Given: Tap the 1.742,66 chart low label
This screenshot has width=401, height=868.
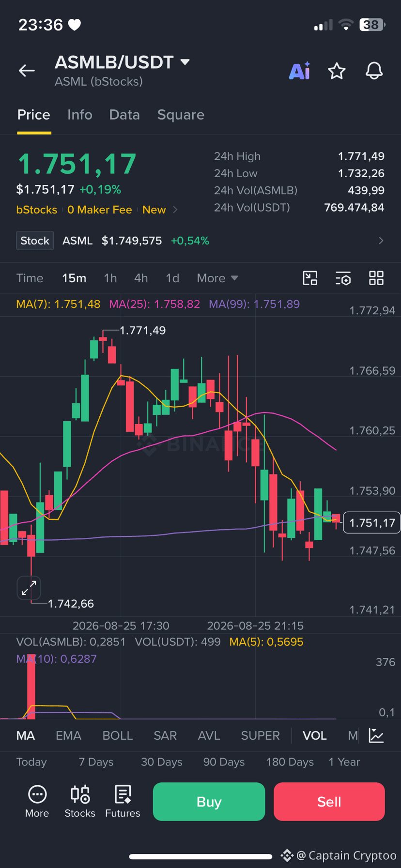Looking at the screenshot, I should tap(71, 604).
